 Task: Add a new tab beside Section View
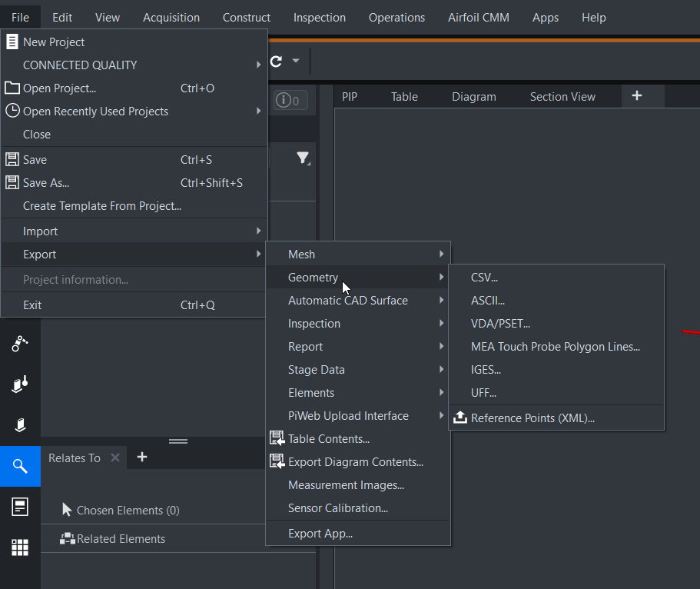(x=636, y=95)
